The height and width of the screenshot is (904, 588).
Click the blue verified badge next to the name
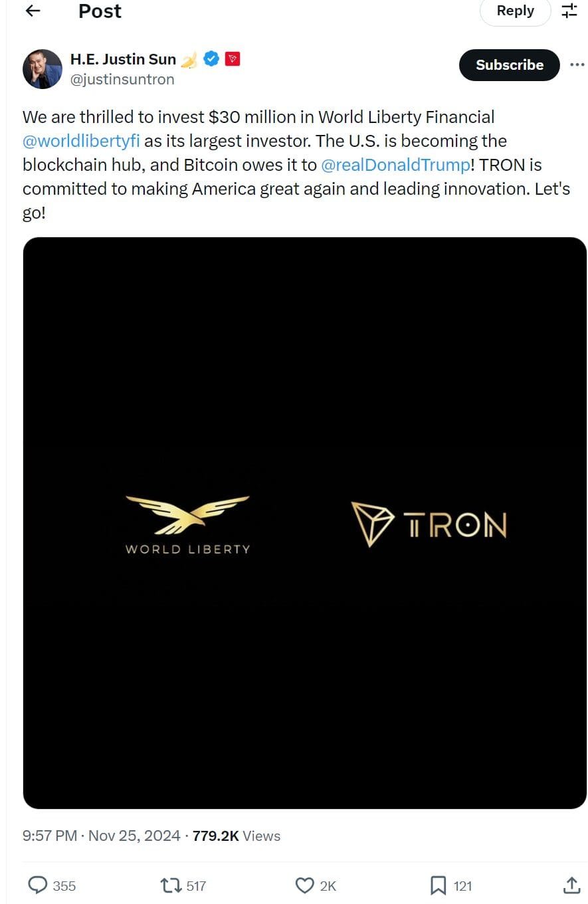pos(211,58)
